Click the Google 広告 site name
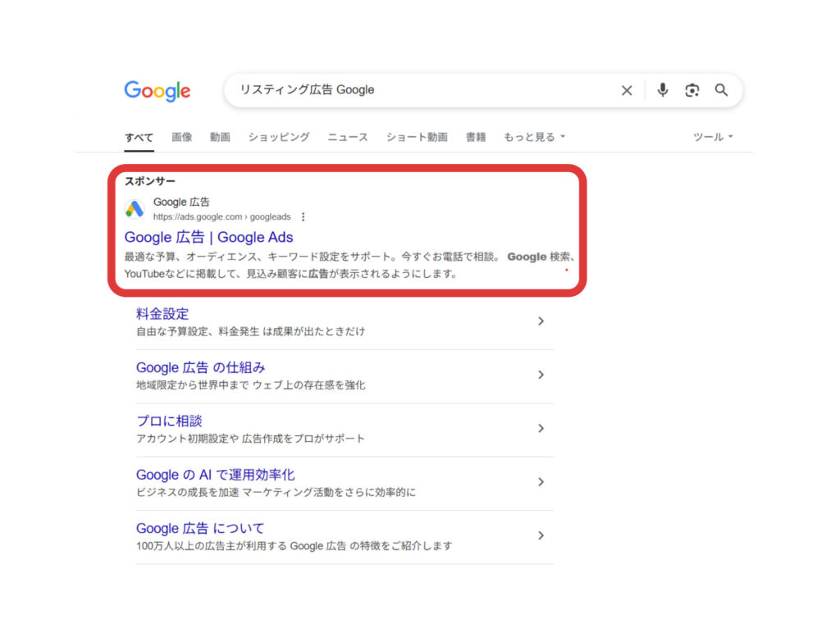This screenshot has height=619, width=840. pos(181,202)
